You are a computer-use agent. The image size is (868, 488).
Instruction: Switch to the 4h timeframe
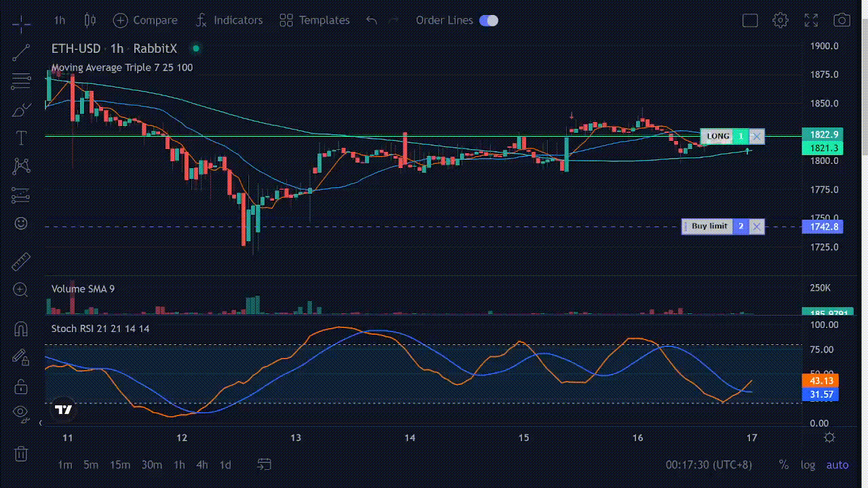click(x=202, y=465)
